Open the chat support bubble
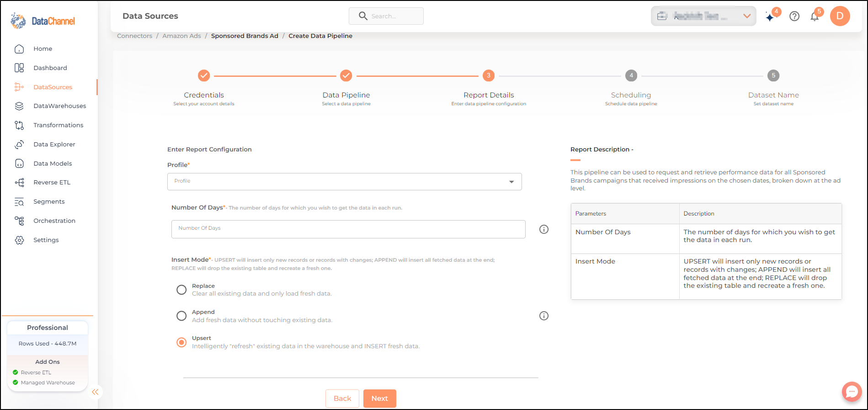 [x=852, y=392]
